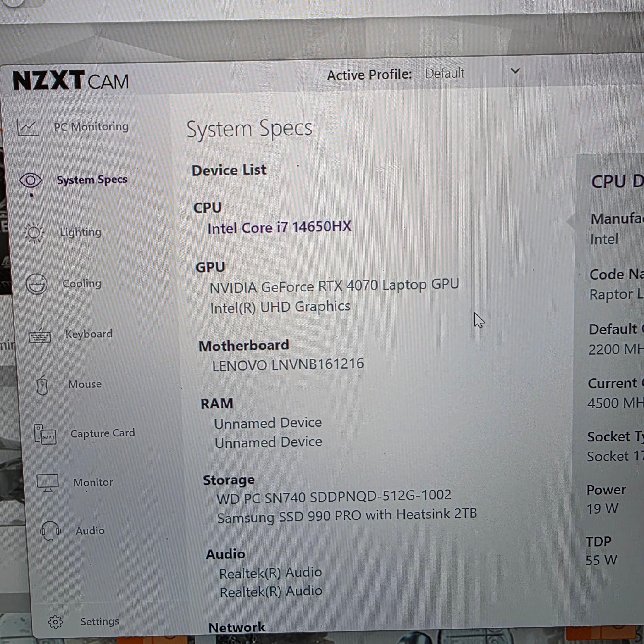
Task: Click the Cooling sidebar icon
Action: click(37, 284)
